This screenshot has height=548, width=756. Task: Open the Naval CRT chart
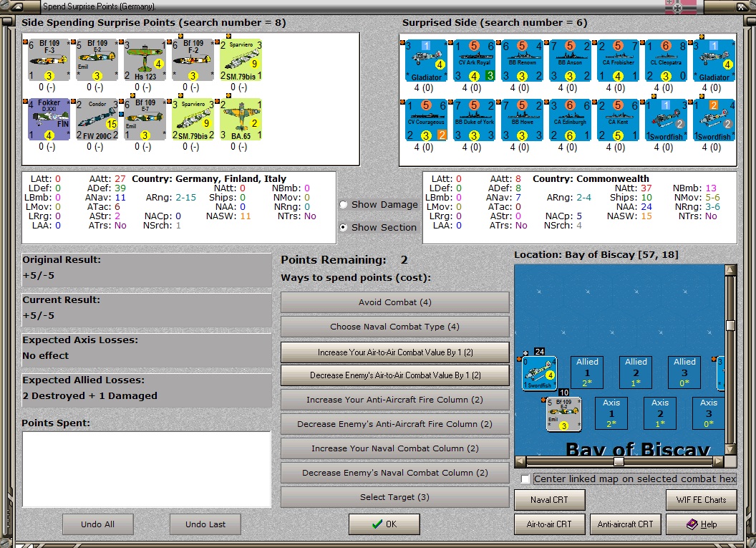tap(550, 500)
